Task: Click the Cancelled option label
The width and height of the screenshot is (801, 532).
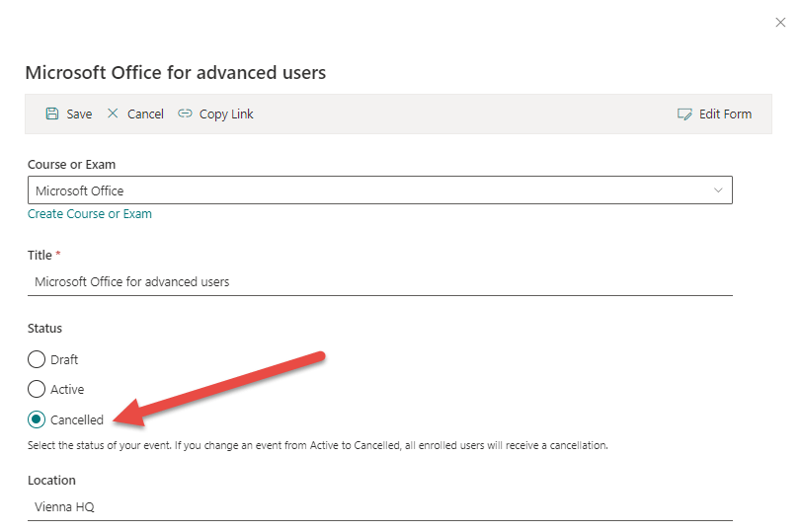Action: tap(77, 420)
